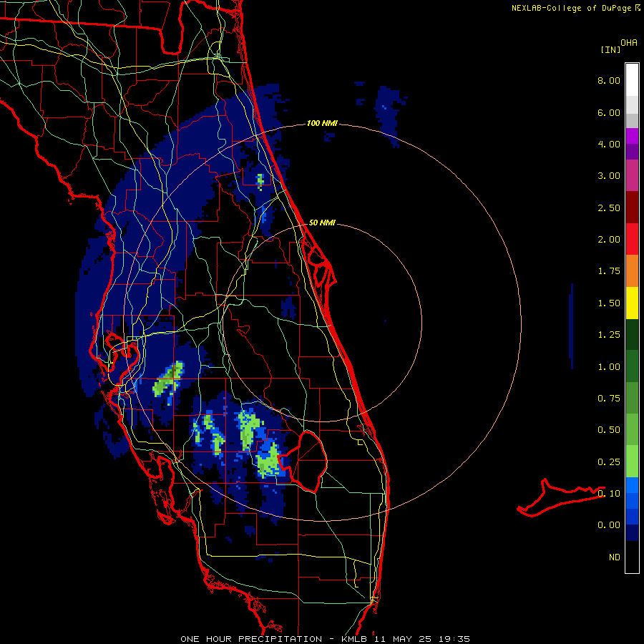Select the orange swatch beside 1.75
Viewport: 644px width, 644px height.
(632, 271)
